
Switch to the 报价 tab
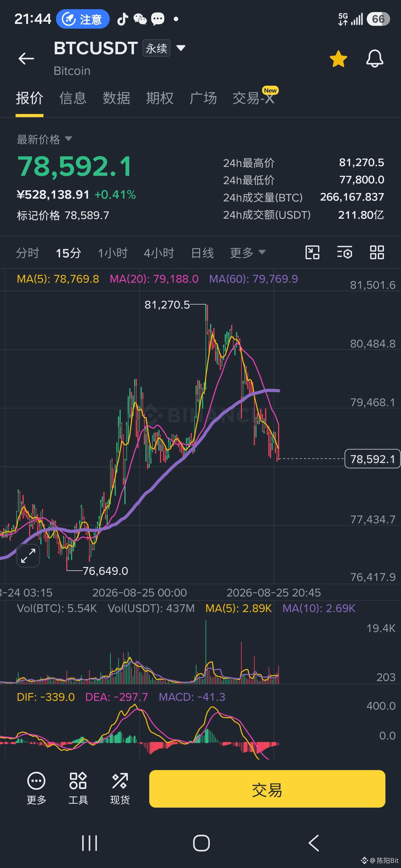point(29,98)
